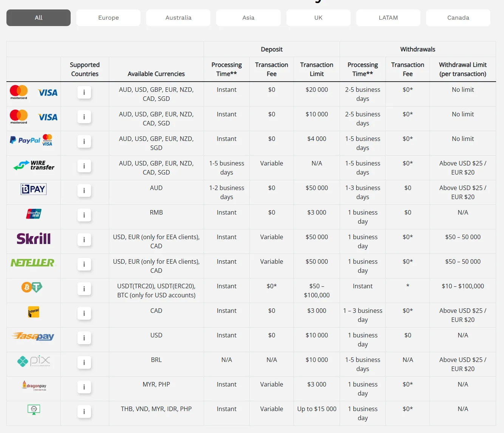Select the 1 – 3 business day cell
The image size is (504, 433).
pos(363,315)
